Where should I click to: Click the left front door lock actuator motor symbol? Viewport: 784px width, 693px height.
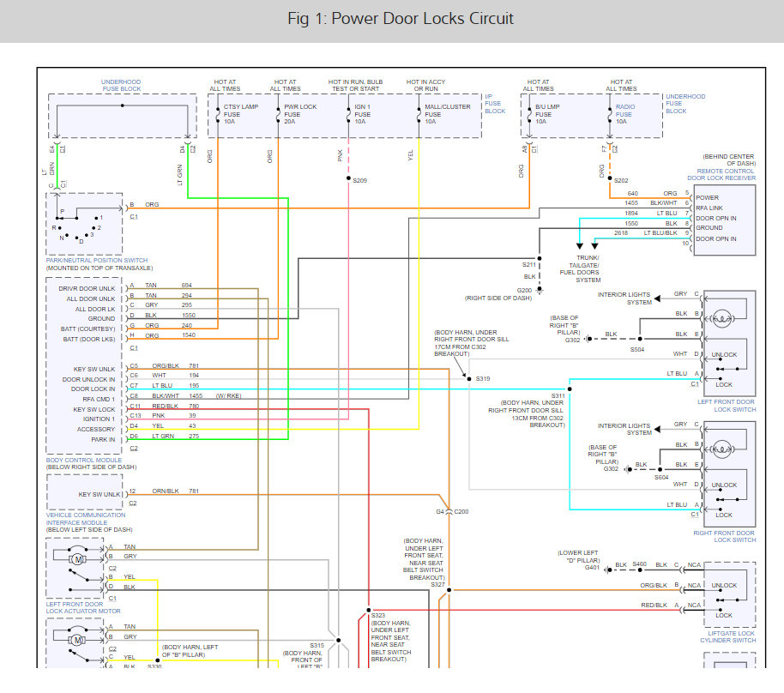pos(75,559)
